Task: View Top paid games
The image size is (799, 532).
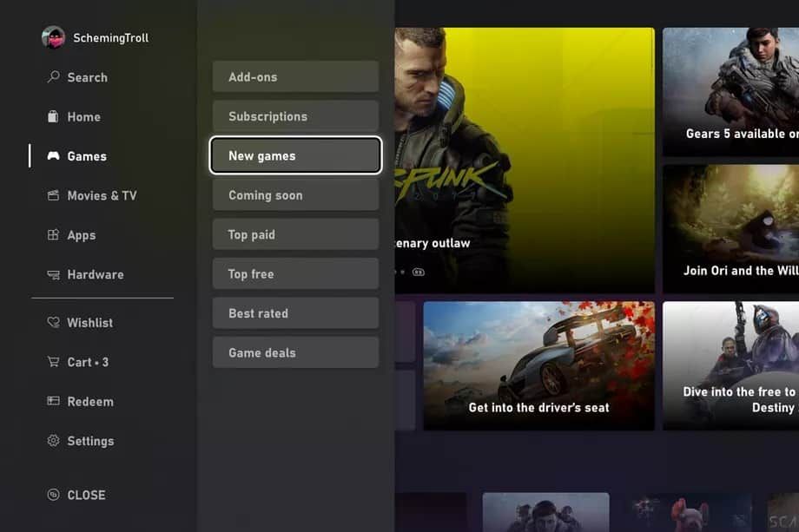Action: [x=295, y=233]
